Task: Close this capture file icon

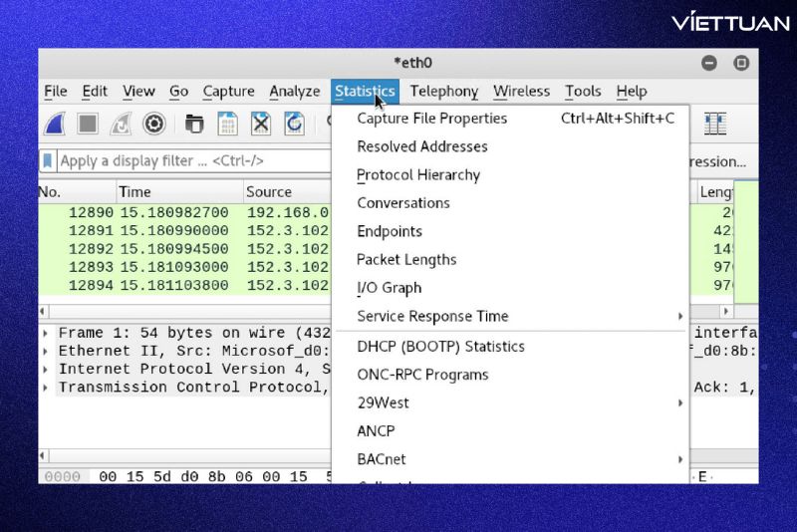Action: pos(261,124)
